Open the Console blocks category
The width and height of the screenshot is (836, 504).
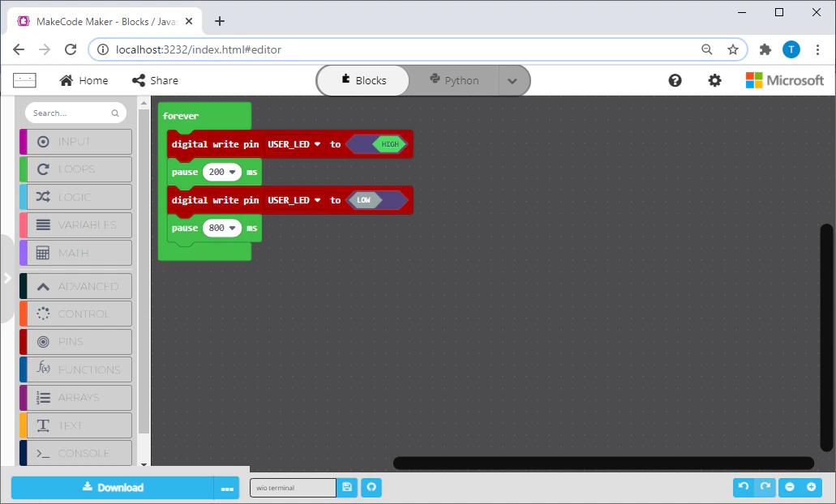(x=75, y=453)
